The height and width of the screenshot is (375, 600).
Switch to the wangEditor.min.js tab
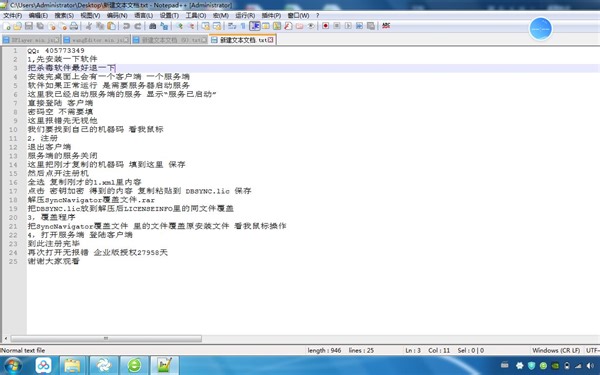click(x=96, y=40)
